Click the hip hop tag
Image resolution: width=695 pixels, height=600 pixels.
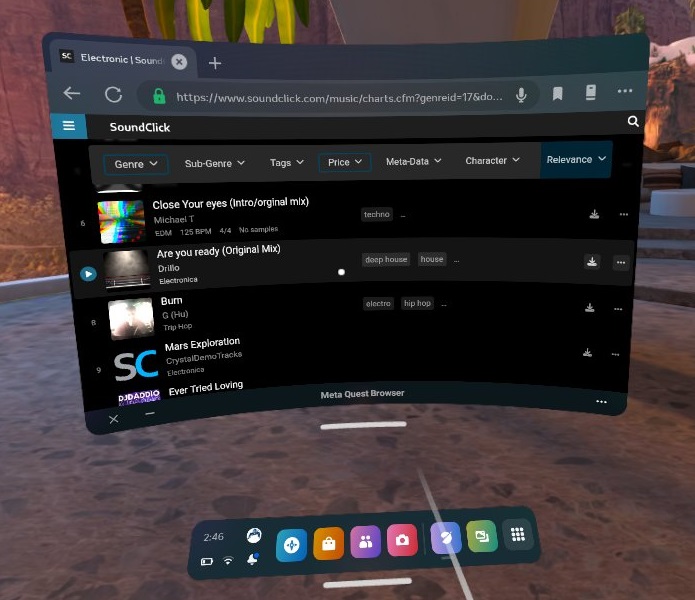(x=417, y=303)
